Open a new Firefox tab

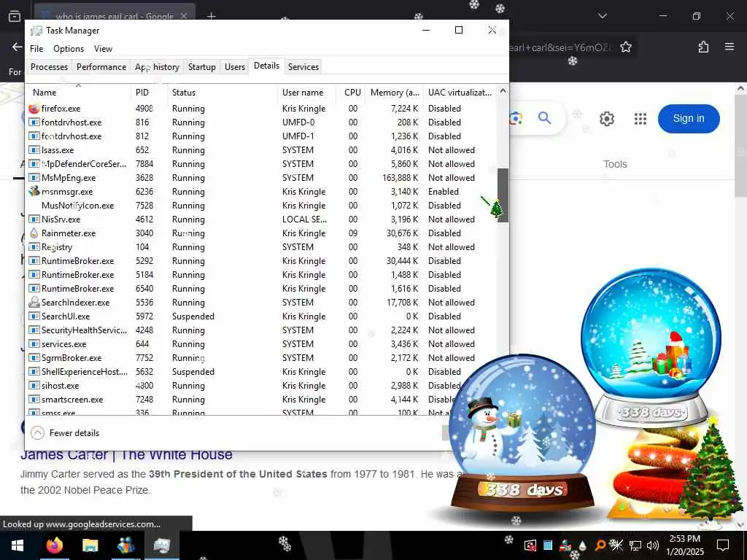coord(211,16)
